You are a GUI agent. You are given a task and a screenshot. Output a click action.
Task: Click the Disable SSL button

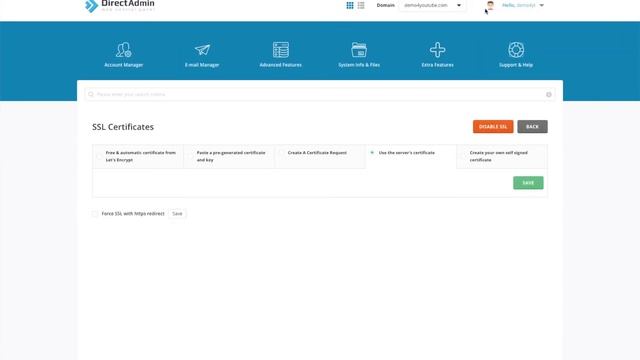click(493, 127)
